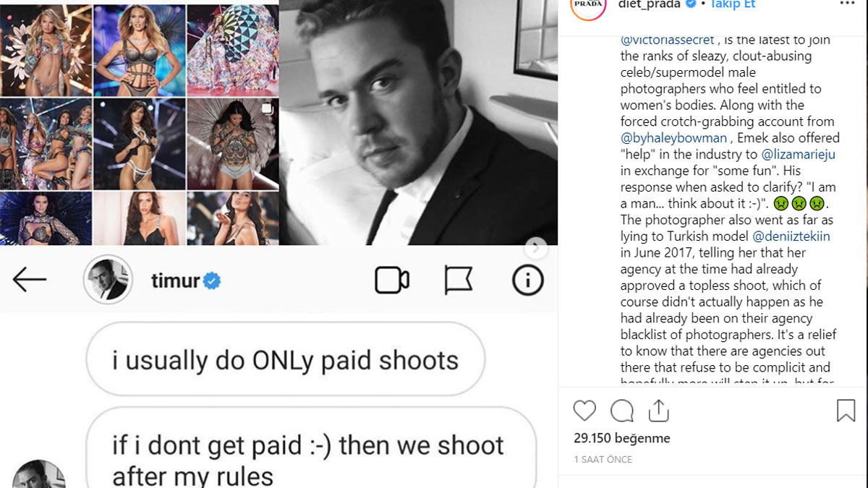This screenshot has height=488, width=868.
Task: Open the info (i) icon next to timur
Action: [x=526, y=279]
